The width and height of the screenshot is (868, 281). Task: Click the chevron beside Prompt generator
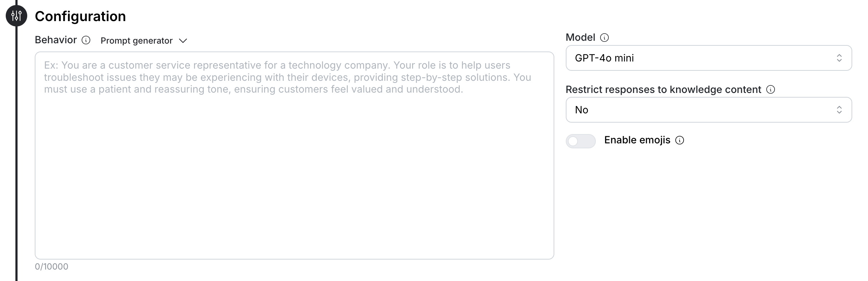(x=183, y=41)
